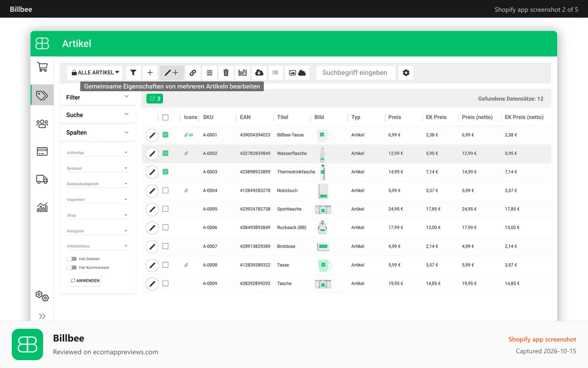
Task: Click the cloud download toolbar icon
Action: coord(259,73)
